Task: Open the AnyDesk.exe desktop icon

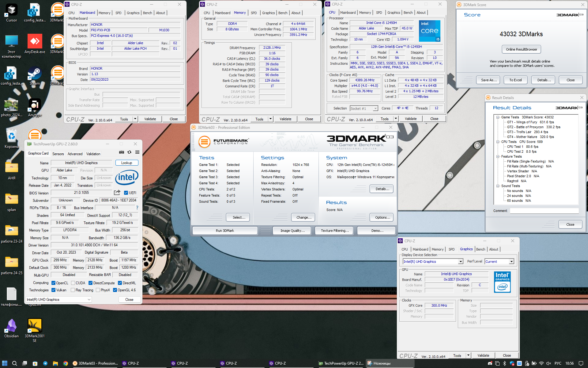Action: pyautogui.click(x=35, y=44)
